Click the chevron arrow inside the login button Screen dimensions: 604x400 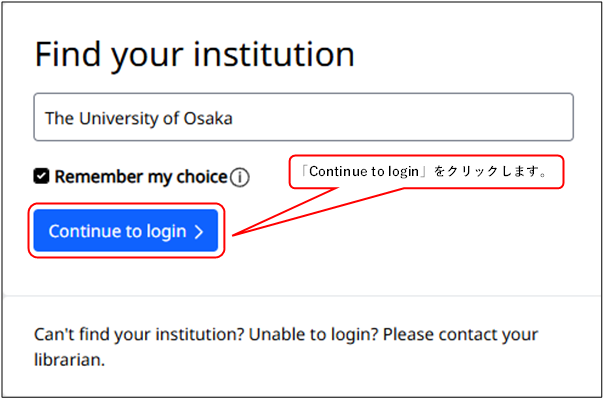(x=199, y=232)
